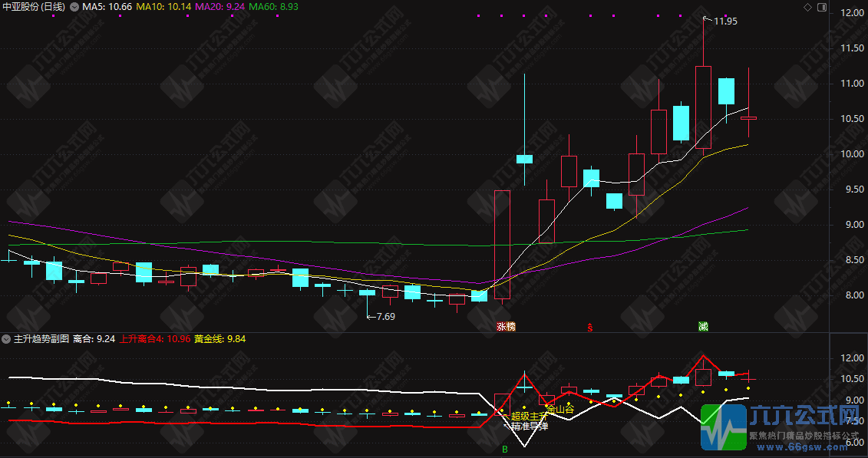Click the 7.69 low price marker
The image size is (868, 458).
pos(381,317)
